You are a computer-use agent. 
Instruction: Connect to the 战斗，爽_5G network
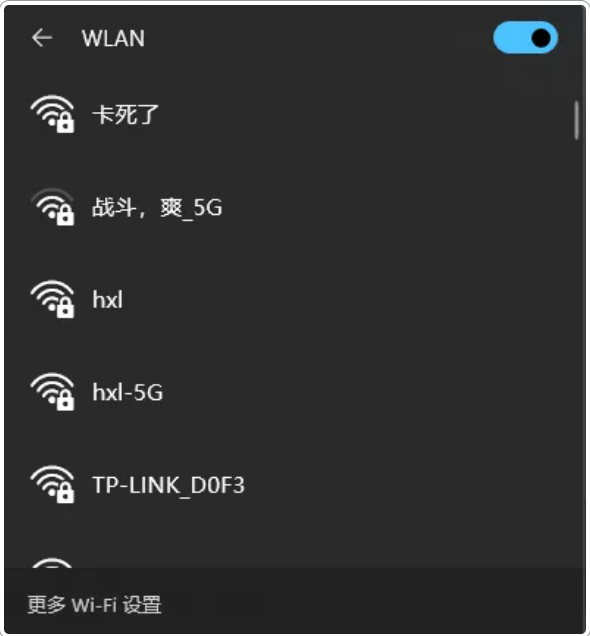[157, 207]
